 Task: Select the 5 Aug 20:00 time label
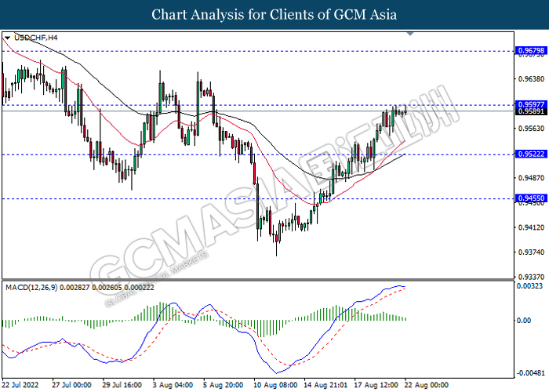pos(224,385)
